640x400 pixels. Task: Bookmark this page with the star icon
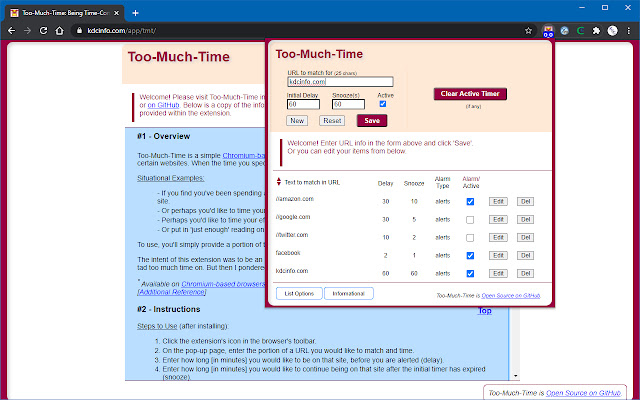(528, 31)
